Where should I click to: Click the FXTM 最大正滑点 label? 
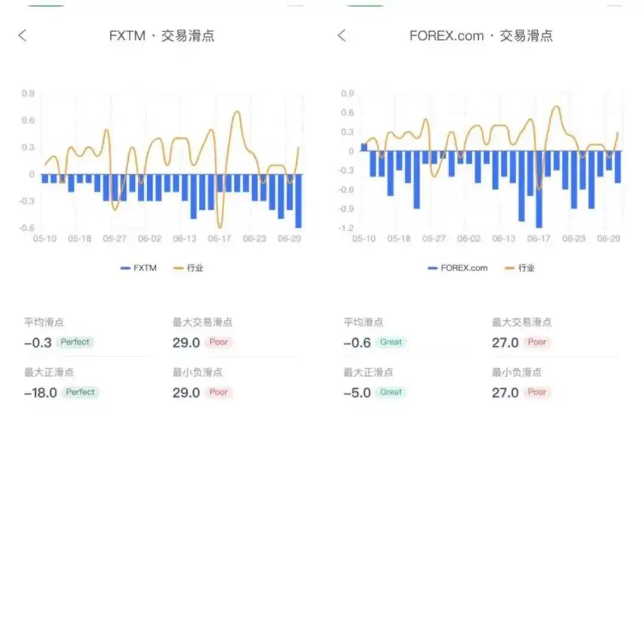coord(49,373)
